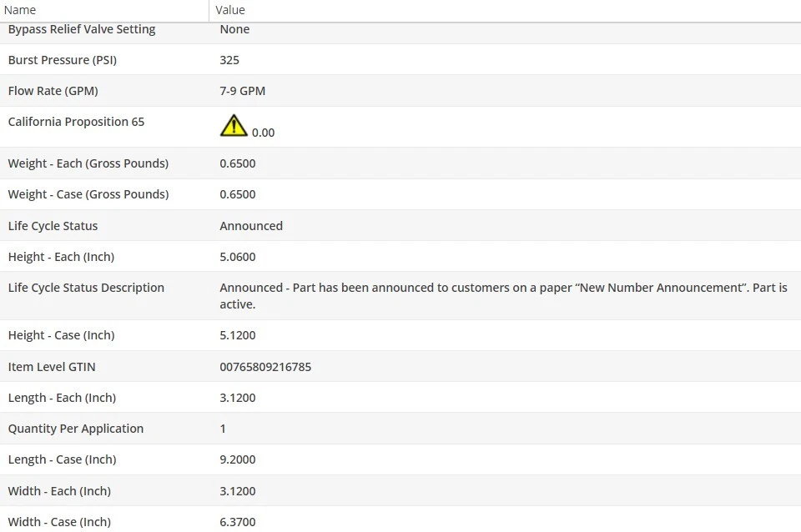Select the quantity per application value 1
Image resolution: width=801 pixels, height=532 pixels.
coord(223,429)
